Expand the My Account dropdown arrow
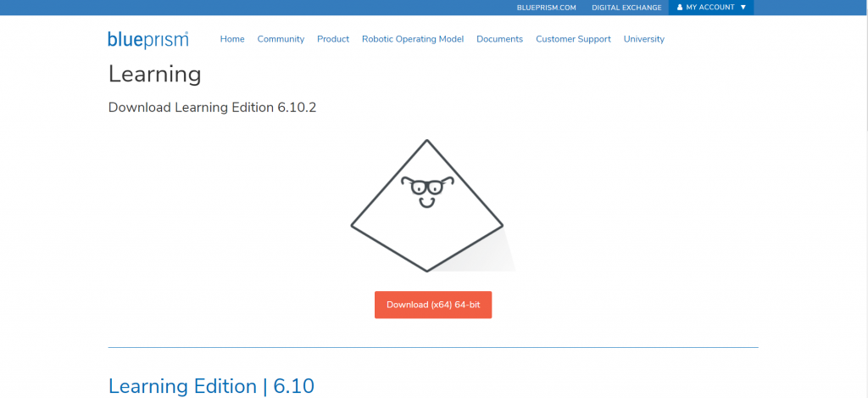The height and width of the screenshot is (398, 868). [x=743, y=8]
